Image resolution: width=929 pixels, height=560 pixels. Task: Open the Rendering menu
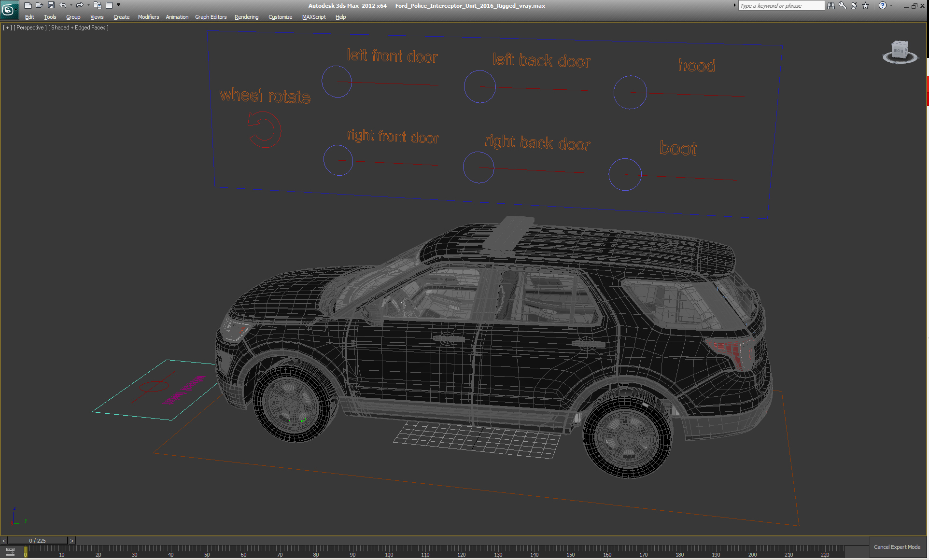[246, 17]
